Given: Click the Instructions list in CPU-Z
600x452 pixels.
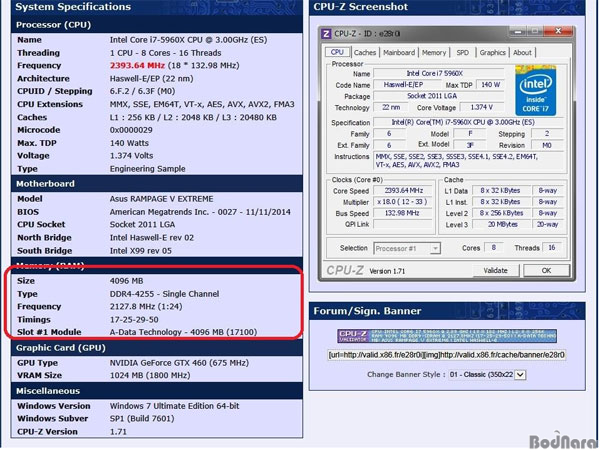Looking at the screenshot, I should (x=468, y=161).
